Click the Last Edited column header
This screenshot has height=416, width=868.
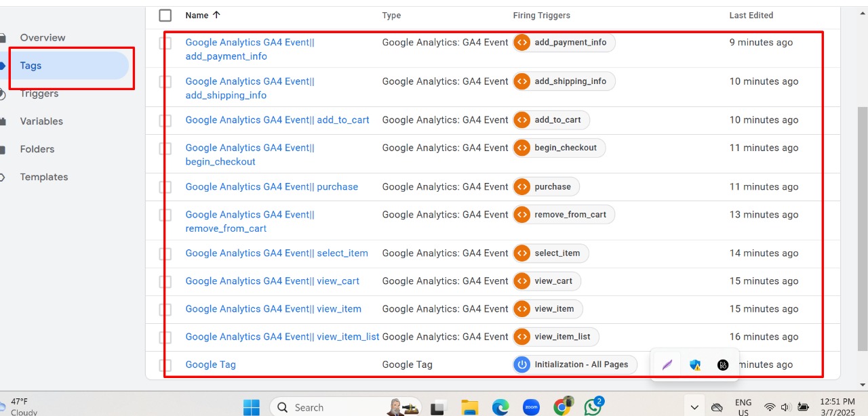[751, 15]
